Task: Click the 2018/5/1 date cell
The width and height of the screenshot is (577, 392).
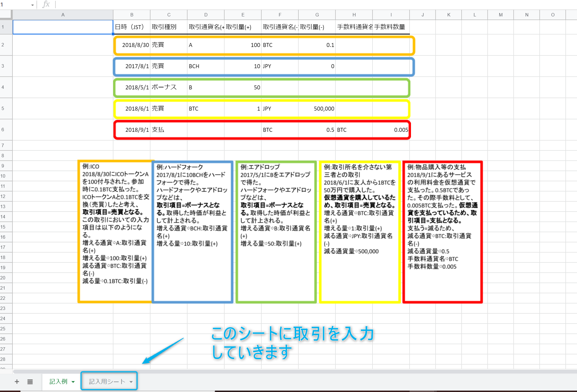Action: [132, 87]
